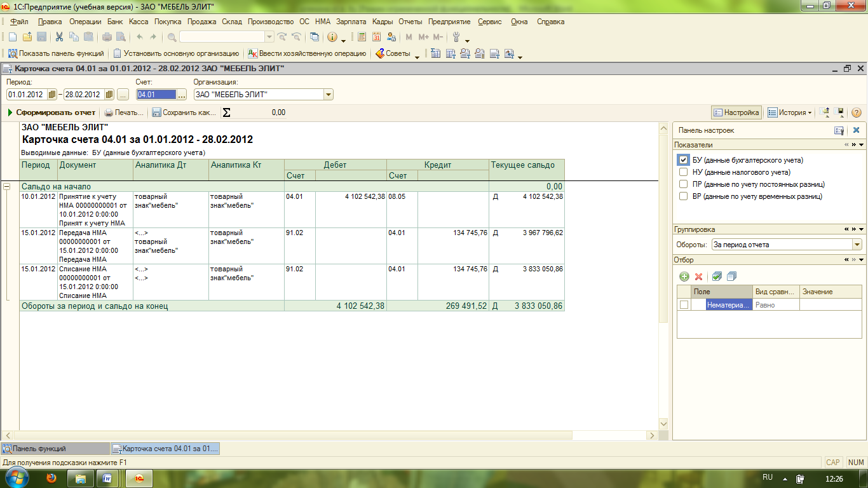Screen dimensions: 868x488
Task: Click Ввести хозяйственную операцию
Action: (x=307, y=54)
